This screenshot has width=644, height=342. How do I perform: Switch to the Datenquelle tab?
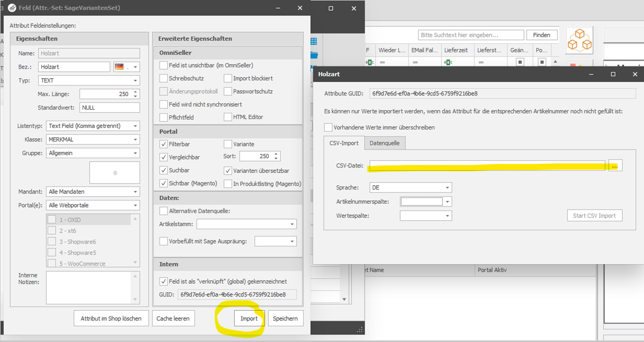point(384,143)
